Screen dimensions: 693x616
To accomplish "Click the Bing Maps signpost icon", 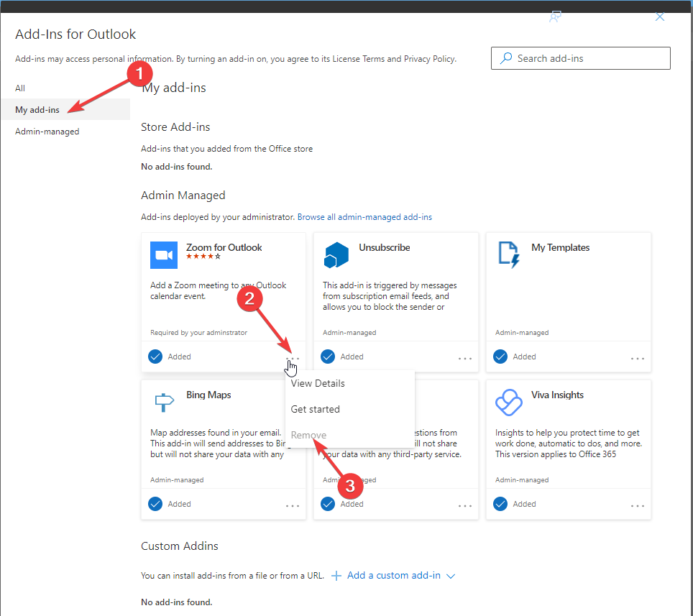I will point(164,402).
